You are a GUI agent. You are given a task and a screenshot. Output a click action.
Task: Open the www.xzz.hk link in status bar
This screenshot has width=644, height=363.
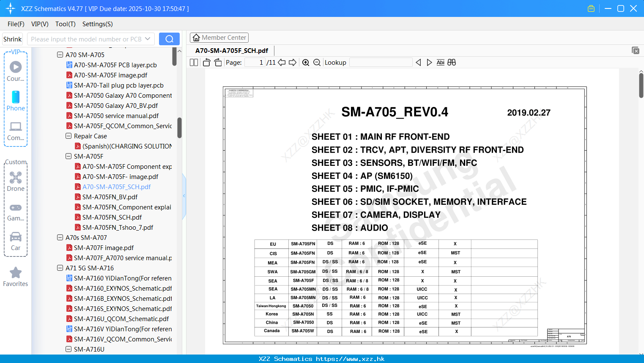(x=350, y=359)
